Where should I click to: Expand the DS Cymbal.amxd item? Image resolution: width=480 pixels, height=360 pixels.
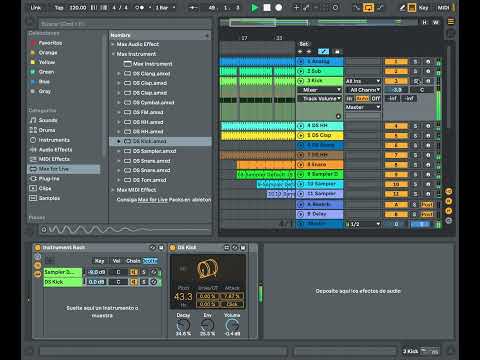click(x=119, y=103)
